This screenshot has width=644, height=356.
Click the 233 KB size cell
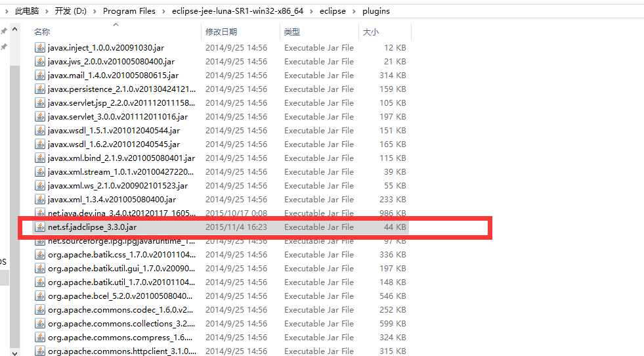(x=393, y=200)
